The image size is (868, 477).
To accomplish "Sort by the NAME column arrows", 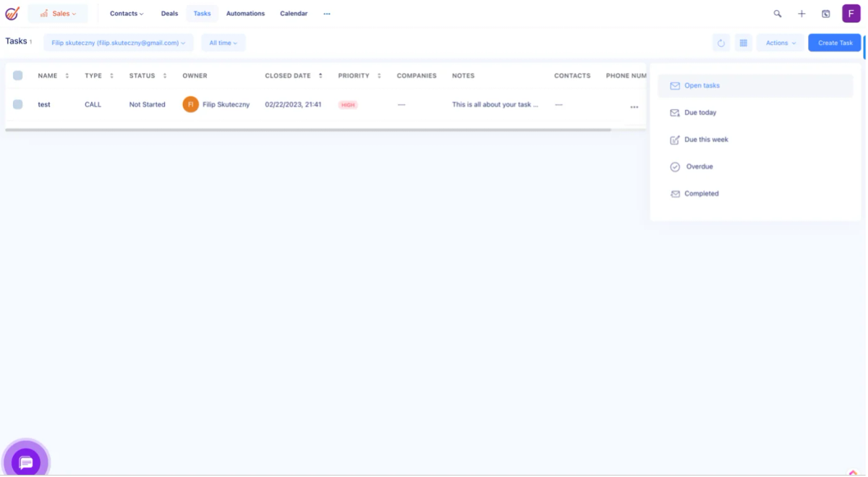I will point(67,76).
